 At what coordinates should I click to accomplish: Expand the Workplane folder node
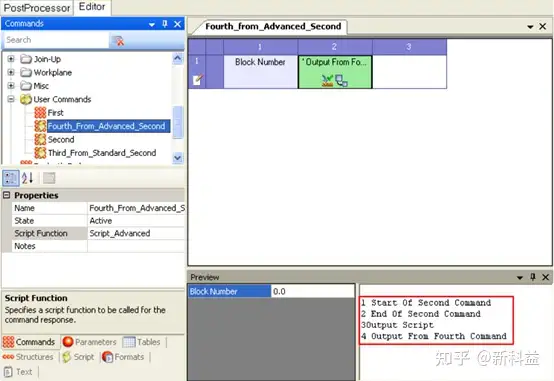click(11, 72)
